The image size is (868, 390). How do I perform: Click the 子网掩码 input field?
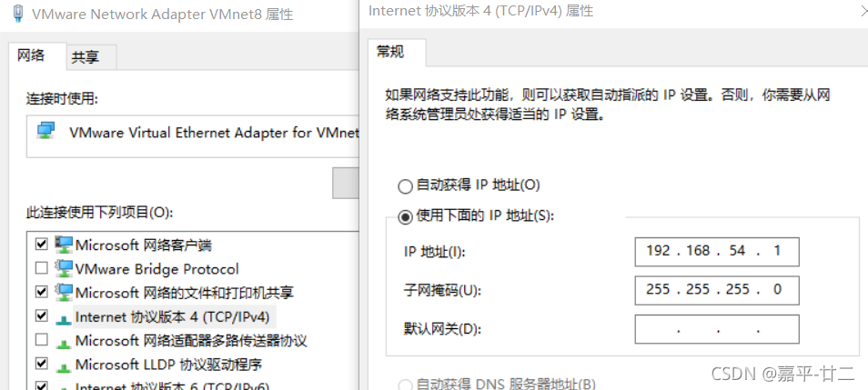coord(717,290)
